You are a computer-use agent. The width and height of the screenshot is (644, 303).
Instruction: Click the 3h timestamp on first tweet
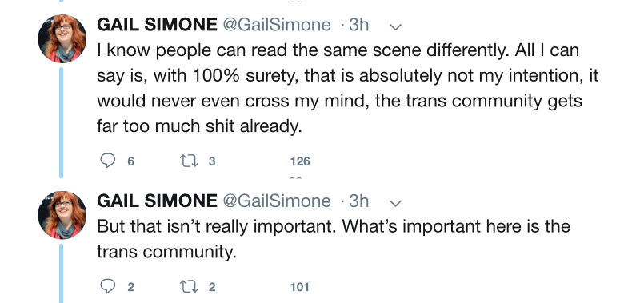coord(359,25)
